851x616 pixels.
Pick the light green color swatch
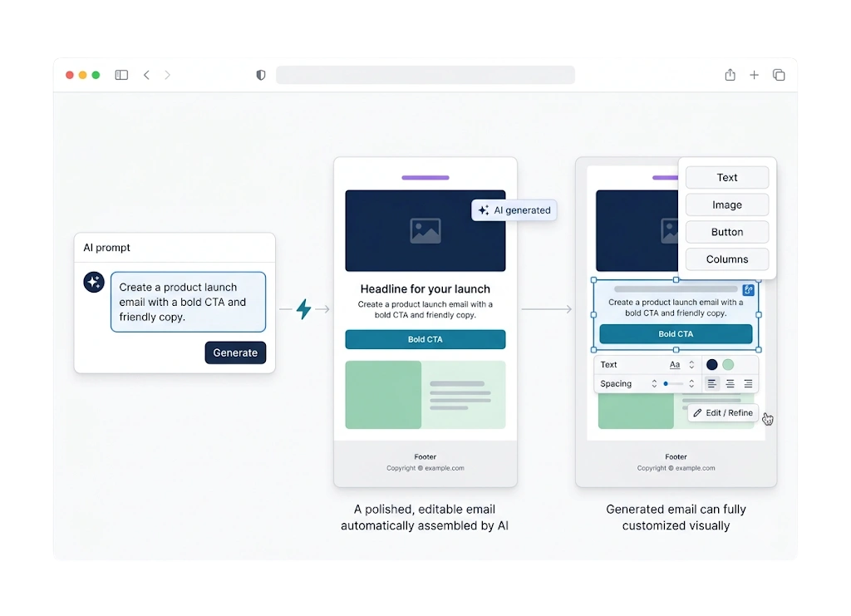(x=728, y=365)
